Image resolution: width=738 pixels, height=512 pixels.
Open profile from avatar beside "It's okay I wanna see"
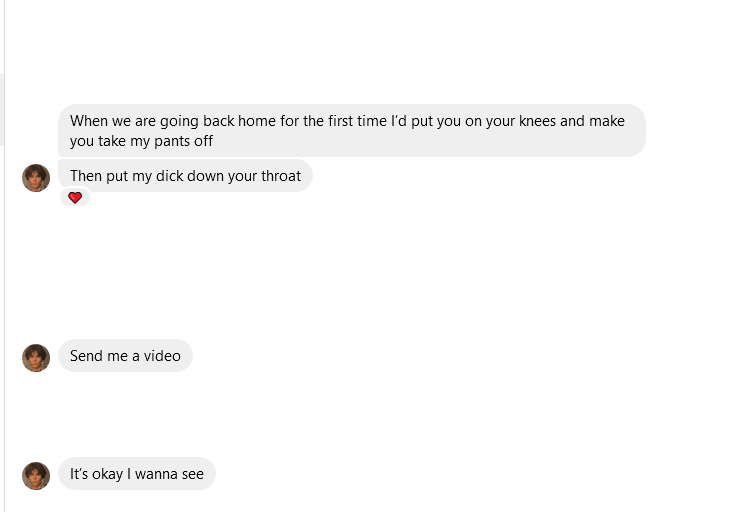click(x=36, y=476)
